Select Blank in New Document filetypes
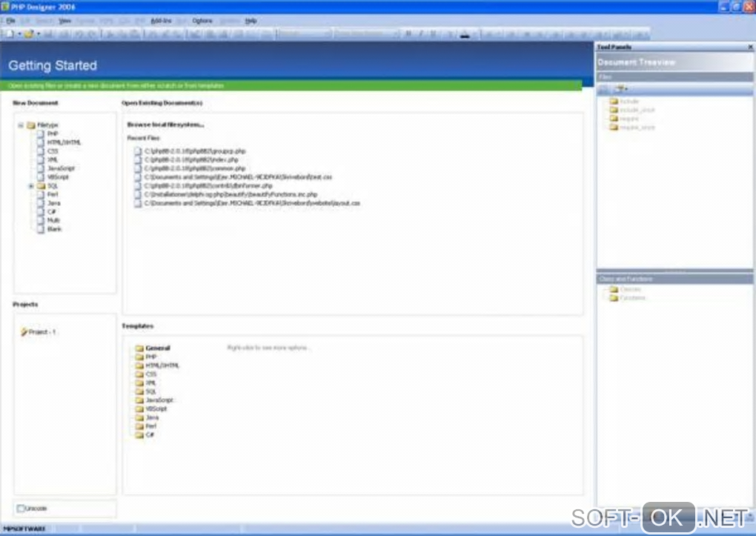Image resolution: width=756 pixels, height=536 pixels. (55, 229)
